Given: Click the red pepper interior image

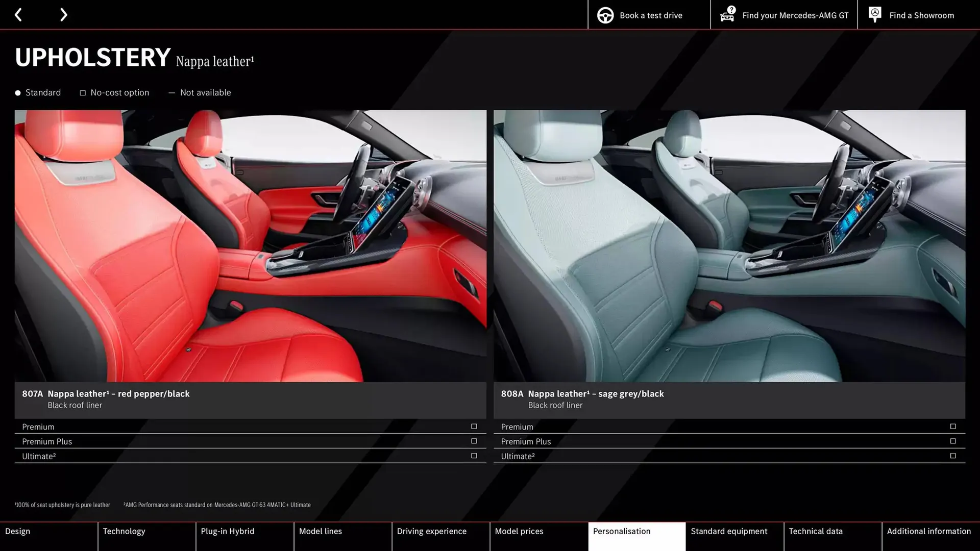Looking at the screenshot, I should (x=250, y=246).
